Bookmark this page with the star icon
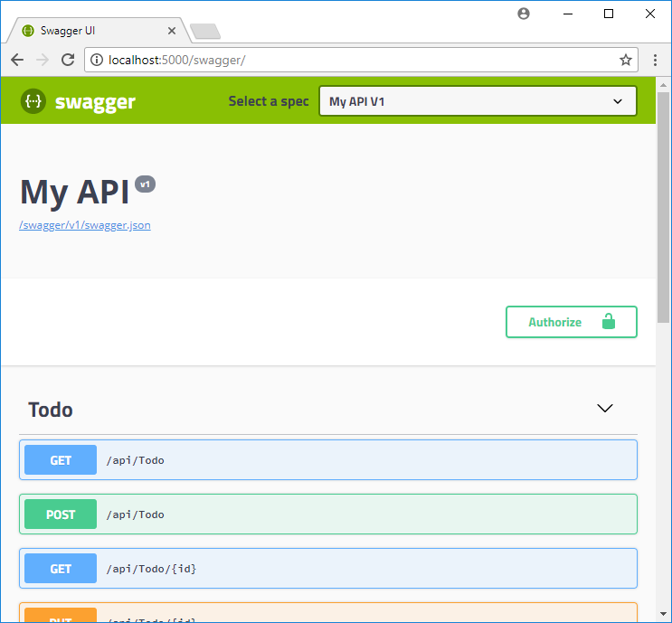The height and width of the screenshot is (623, 672). [x=625, y=60]
